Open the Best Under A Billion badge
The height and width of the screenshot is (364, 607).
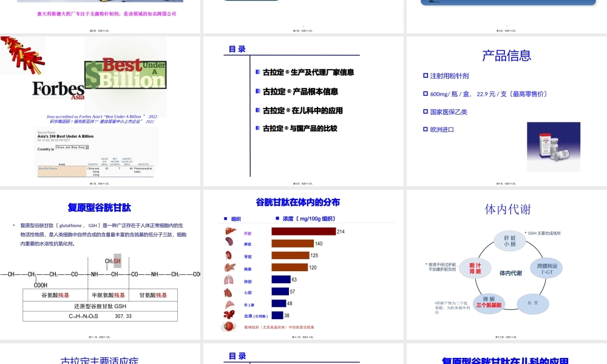point(125,74)
